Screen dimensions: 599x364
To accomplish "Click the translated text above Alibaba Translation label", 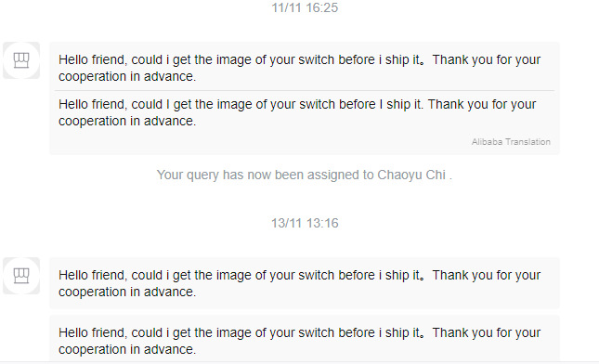I will pos(297,112).
